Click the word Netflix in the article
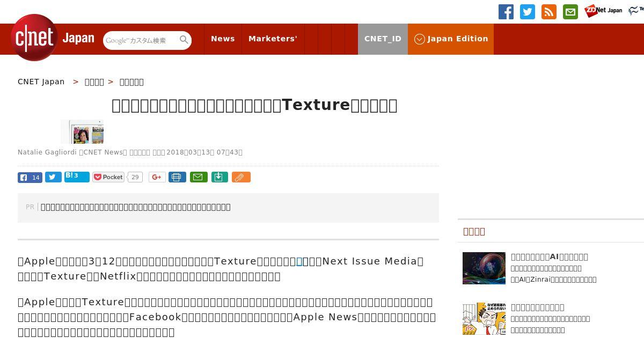This screenshot has height=338, width=644. [118, 276]
